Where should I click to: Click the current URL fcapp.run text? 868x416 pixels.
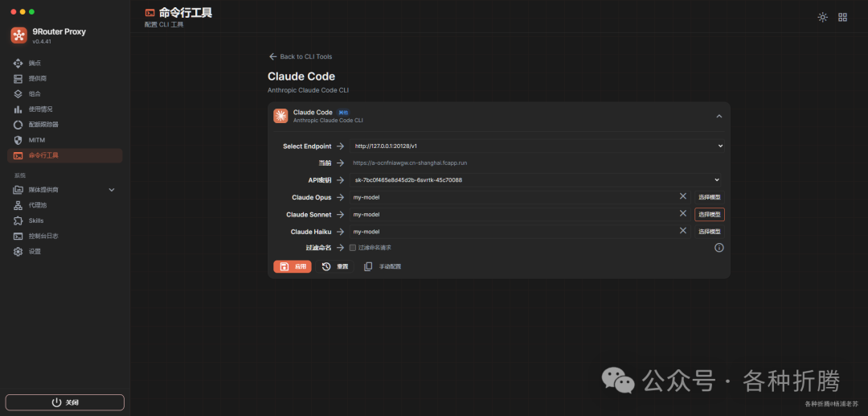[410, 163]
